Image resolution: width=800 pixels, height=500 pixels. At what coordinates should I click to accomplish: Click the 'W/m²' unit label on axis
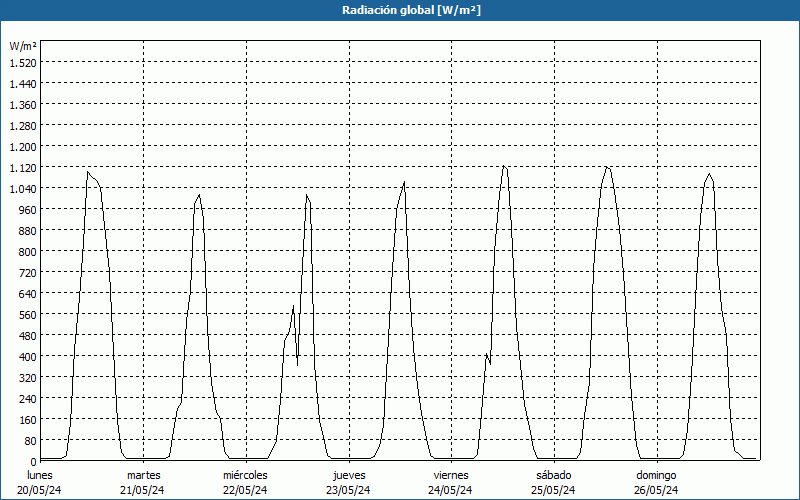23,46
